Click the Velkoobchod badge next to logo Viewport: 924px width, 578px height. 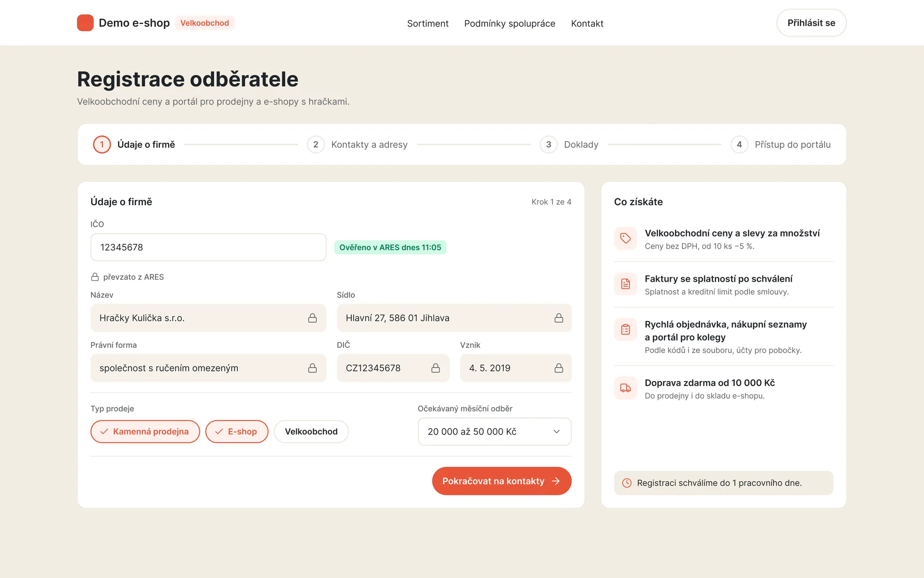pos(205,23)
